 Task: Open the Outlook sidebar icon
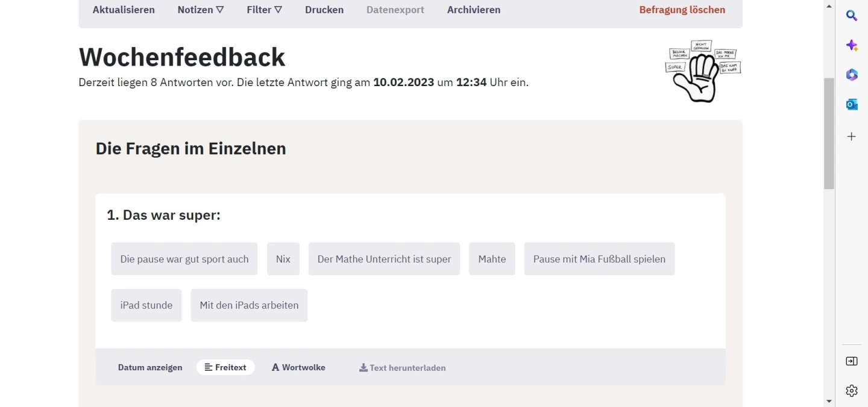tap(851, 105)
